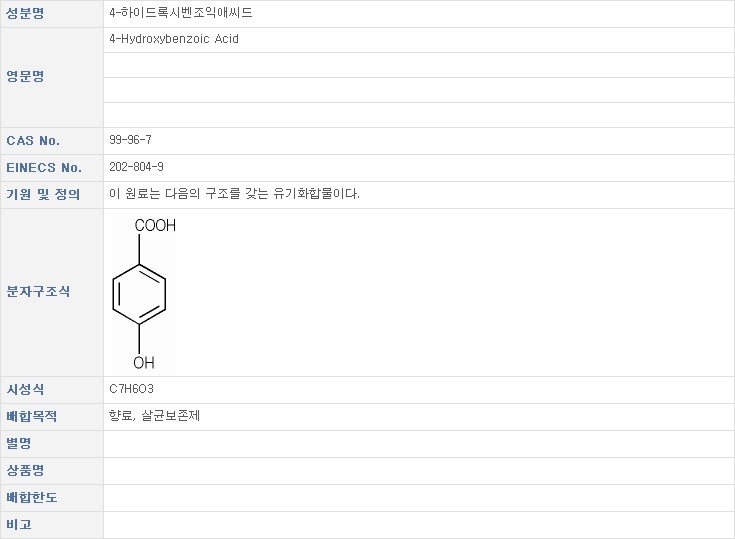
Task: Click the COOH group in the structure diagram
Action: [x=155, y=226]
